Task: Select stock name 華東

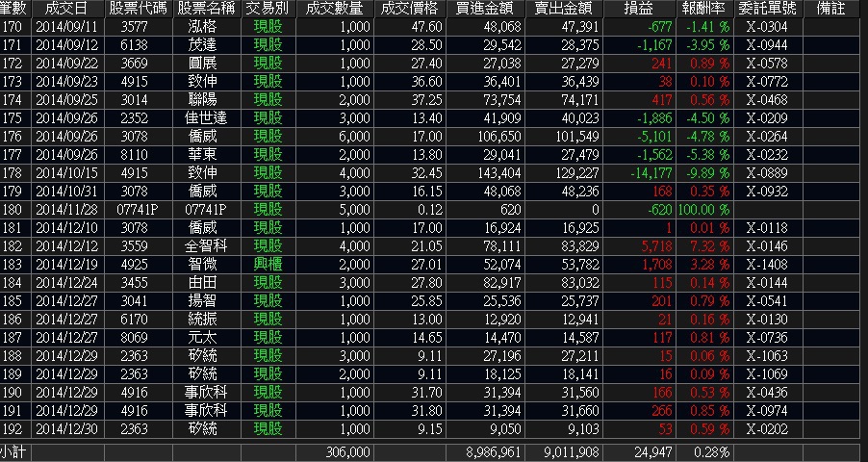Action: [203, 155]
